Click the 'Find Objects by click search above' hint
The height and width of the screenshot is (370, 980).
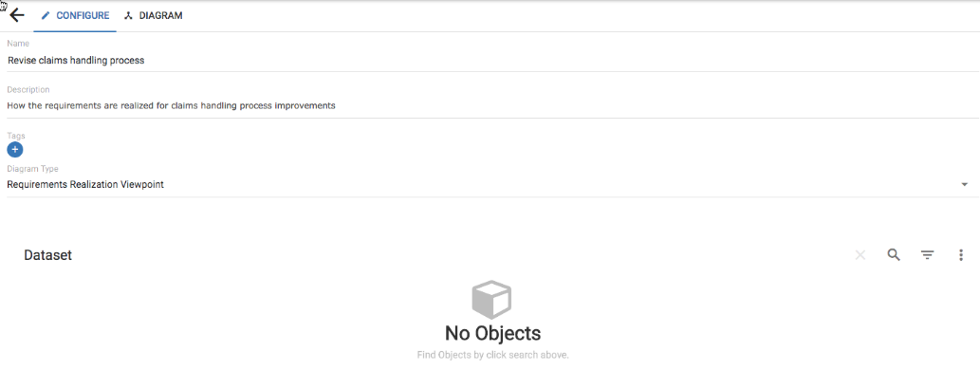[x=492, y=355]
